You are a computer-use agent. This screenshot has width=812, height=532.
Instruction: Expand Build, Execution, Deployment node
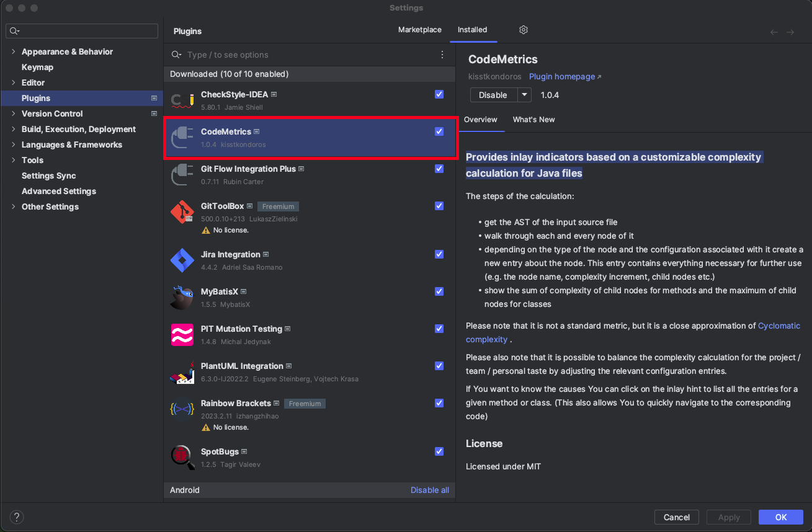pyautogui.click(x=13, y=129)
